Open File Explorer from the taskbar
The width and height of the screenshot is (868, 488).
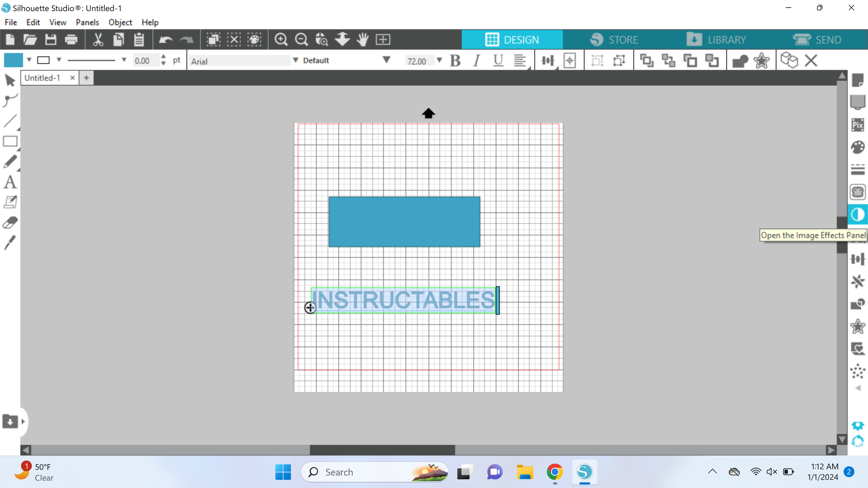(525, 472)
